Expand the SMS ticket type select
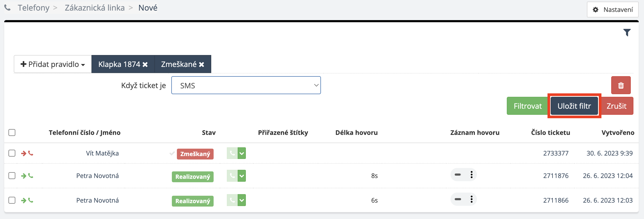The height and width of the screenshot is (219, 644). (x=246, y=85)
